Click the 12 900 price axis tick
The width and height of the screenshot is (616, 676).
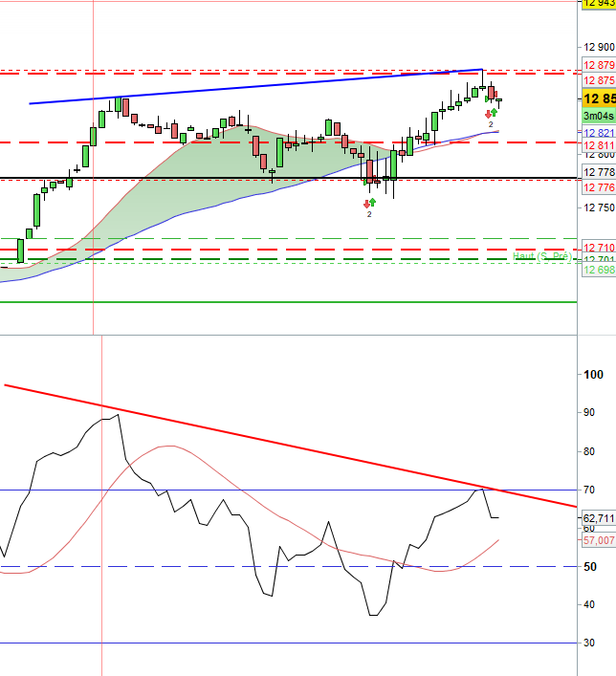pyautogui.click(x=599, y=47)
